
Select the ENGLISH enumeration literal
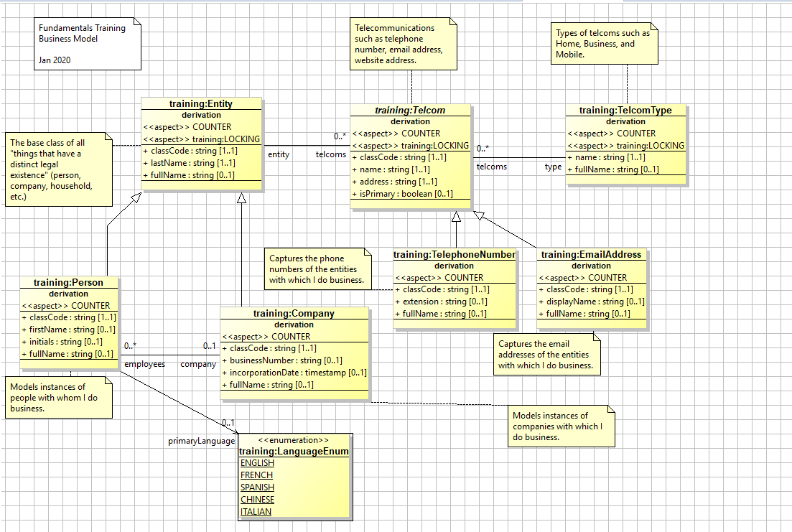[x=257, y=464]
